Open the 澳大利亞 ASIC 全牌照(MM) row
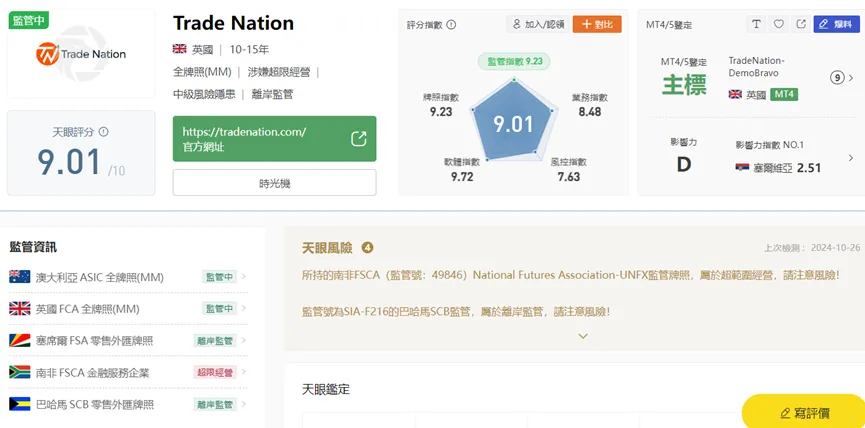 (128, 277)
